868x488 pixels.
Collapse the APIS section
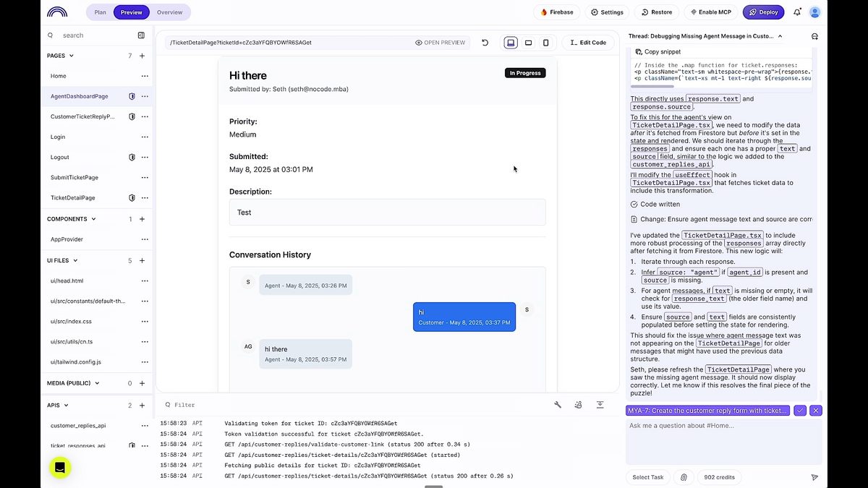[x=66, y=406]
